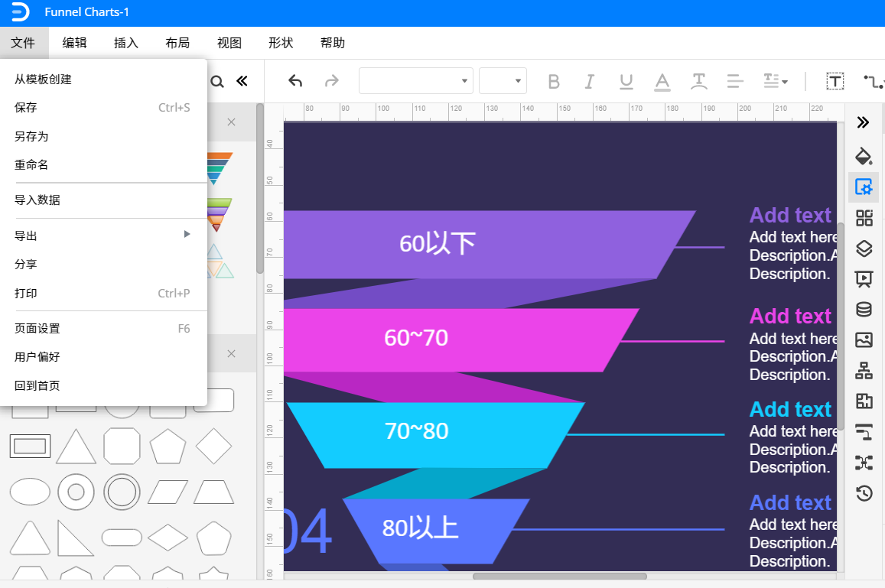Click the redo arrow icon
885x588 pixels.
click(332, 81)
